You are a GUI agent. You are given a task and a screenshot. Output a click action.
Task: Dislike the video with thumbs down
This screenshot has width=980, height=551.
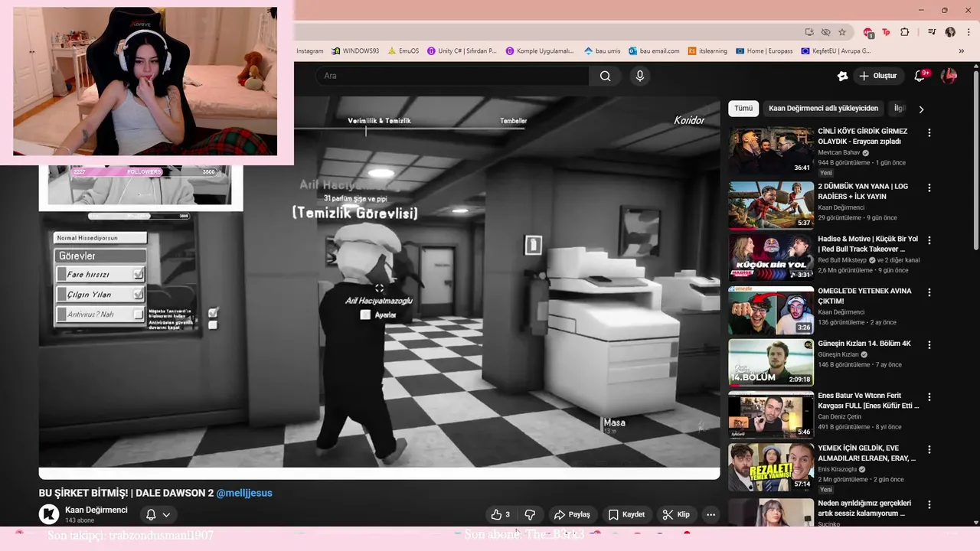pyautogui.click(x=530, y=514)
